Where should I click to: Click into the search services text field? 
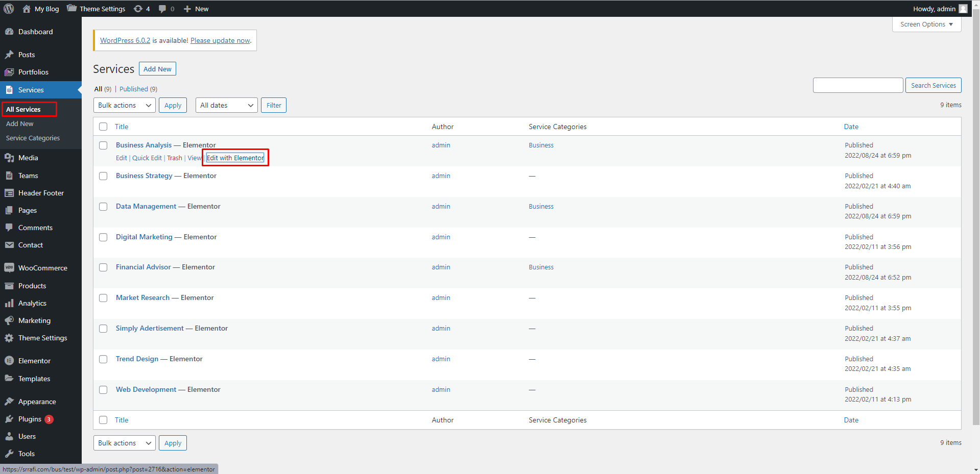click(858, 85)
